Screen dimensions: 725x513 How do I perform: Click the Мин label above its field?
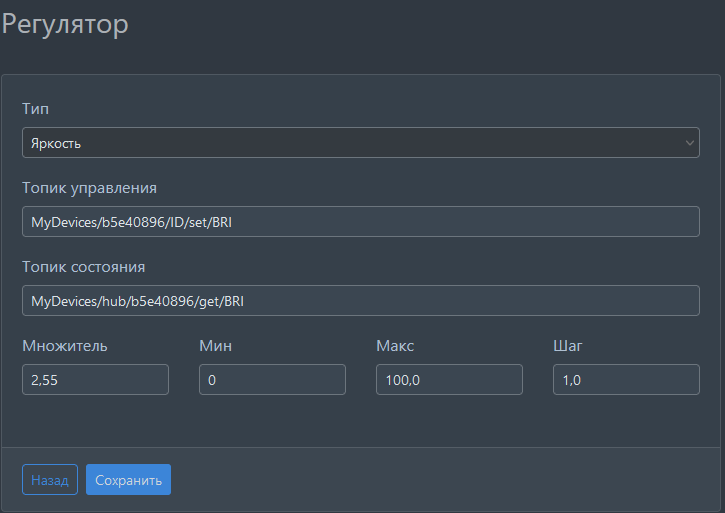(216, 346)
